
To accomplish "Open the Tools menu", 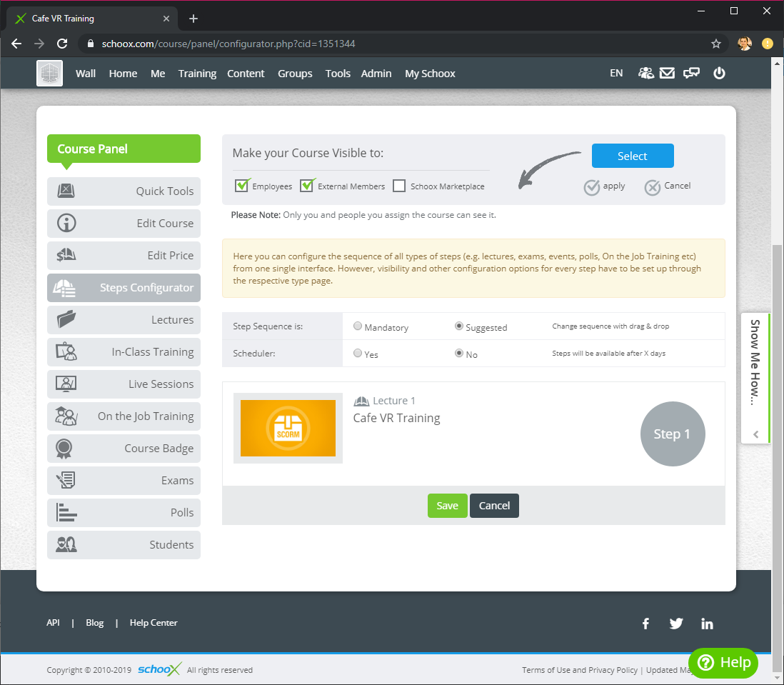I will 338,74.
